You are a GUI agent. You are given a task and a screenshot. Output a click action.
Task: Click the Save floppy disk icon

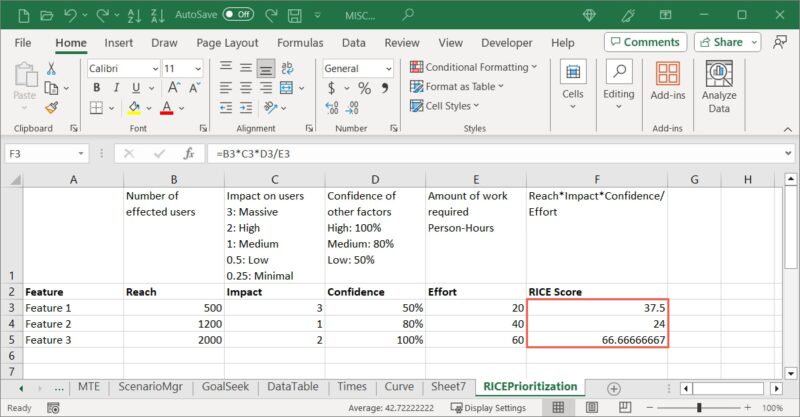click(x=294, y=15)
